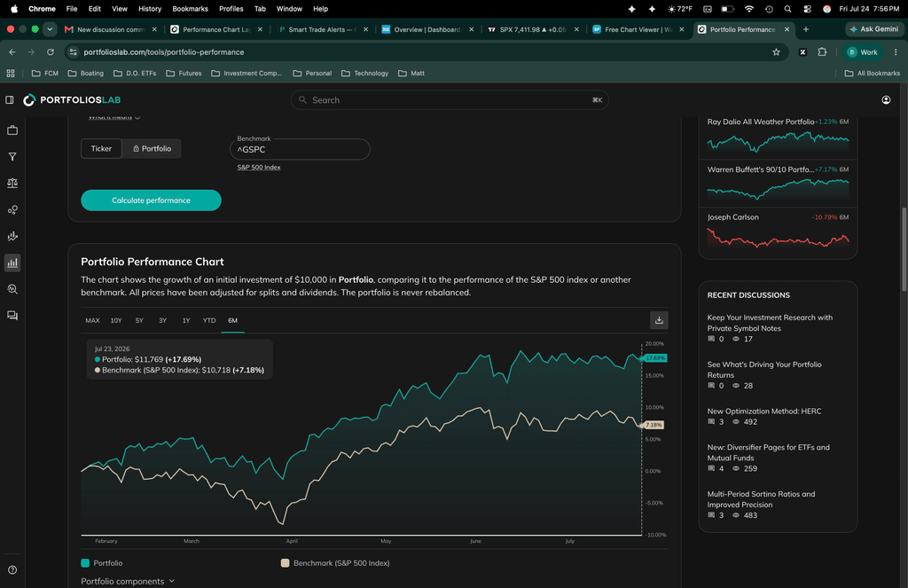Open the analysis magnifier sidebar icon

point(12,289)
